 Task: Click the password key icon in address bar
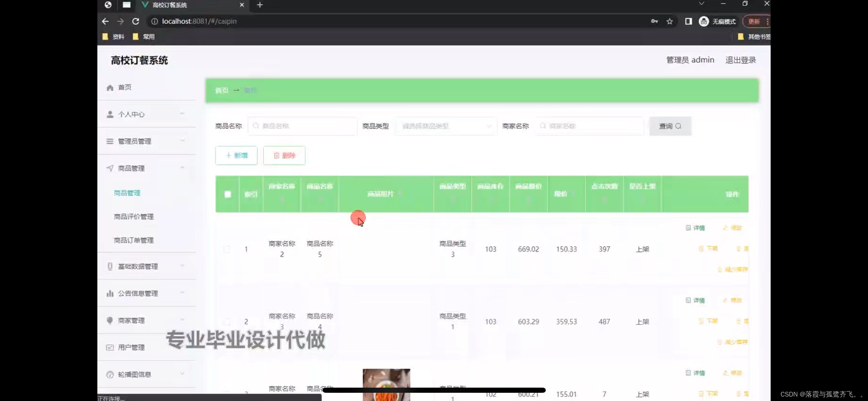tap(654, 21)
